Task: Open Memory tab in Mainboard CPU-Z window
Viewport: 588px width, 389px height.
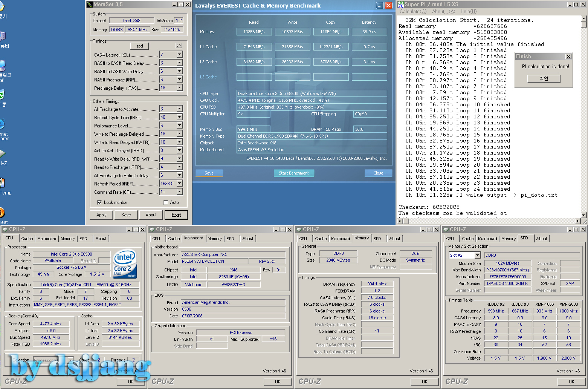Action: (215, 239)
